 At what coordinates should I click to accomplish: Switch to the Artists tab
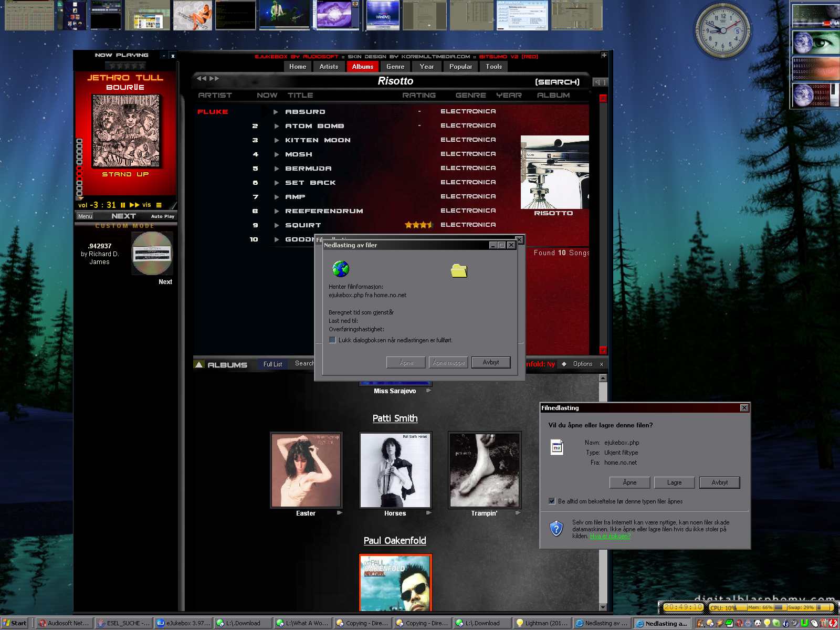329,67
